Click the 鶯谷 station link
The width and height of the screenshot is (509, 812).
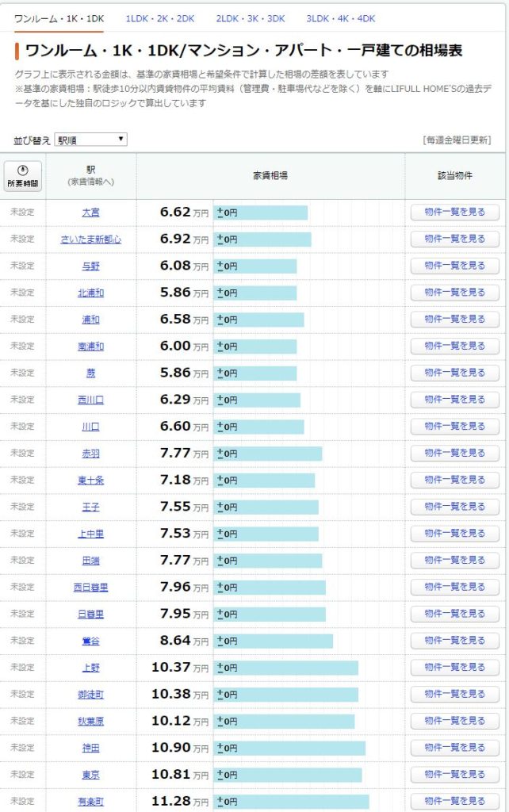90,641
